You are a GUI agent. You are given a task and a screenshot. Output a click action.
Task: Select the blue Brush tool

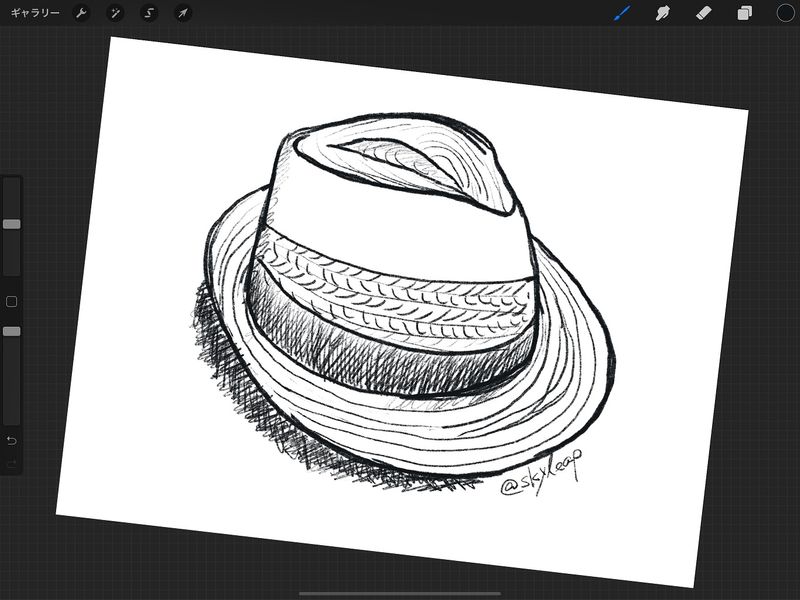pos(622,13)
